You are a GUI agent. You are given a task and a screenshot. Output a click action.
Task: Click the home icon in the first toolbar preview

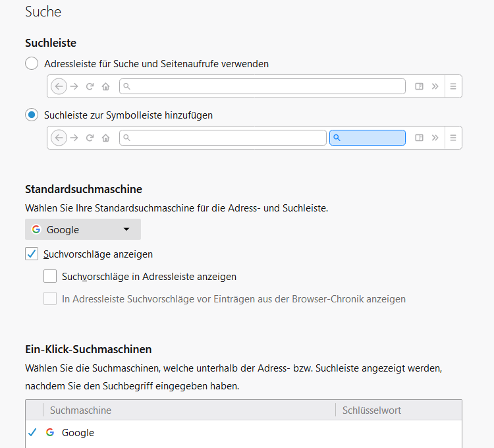tap(105, 86)
